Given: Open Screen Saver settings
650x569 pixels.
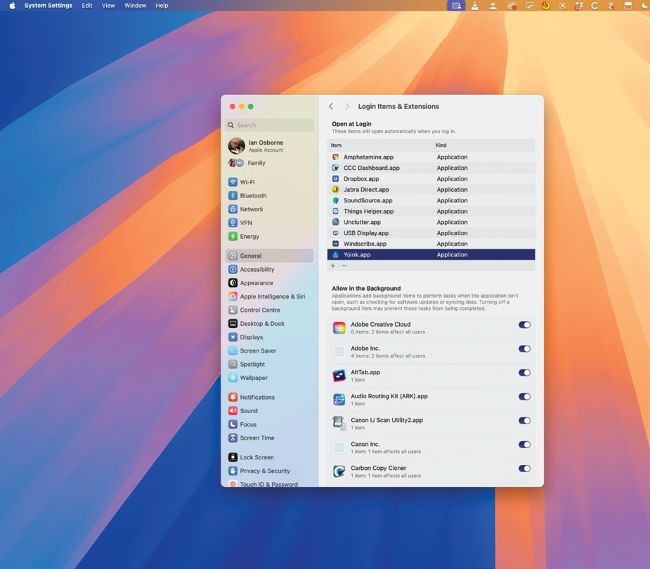Looking at the screenshot, I should pyautogui.click(x=269, y=351).
